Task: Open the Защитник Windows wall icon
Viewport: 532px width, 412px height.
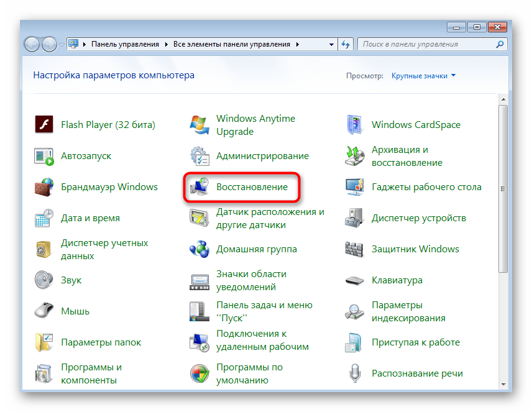Action: coord(354,249)
